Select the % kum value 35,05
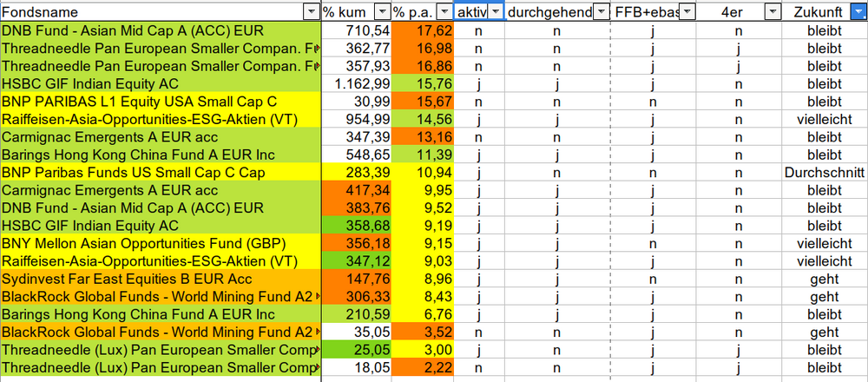Viewport: 868px width, 382px height. pos(357,333)
